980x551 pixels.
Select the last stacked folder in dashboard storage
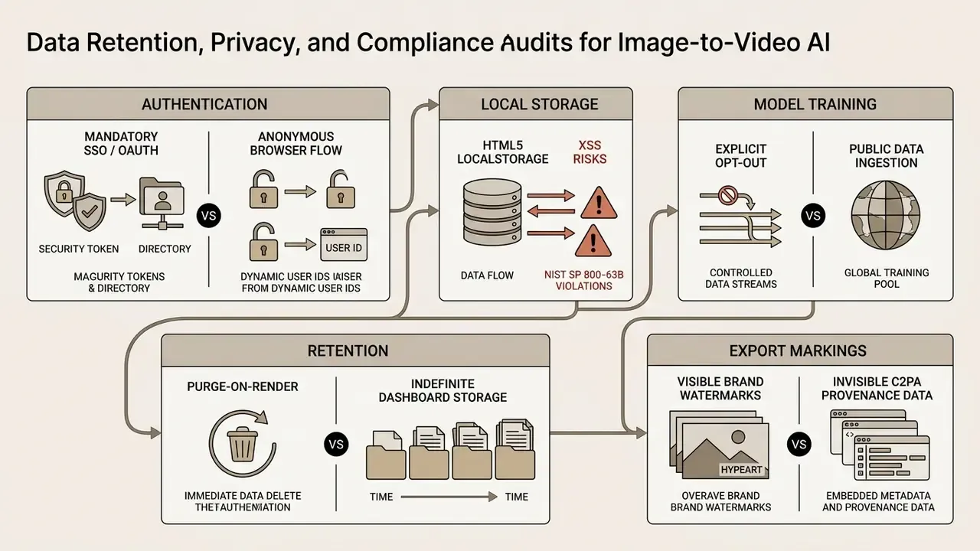514,450
